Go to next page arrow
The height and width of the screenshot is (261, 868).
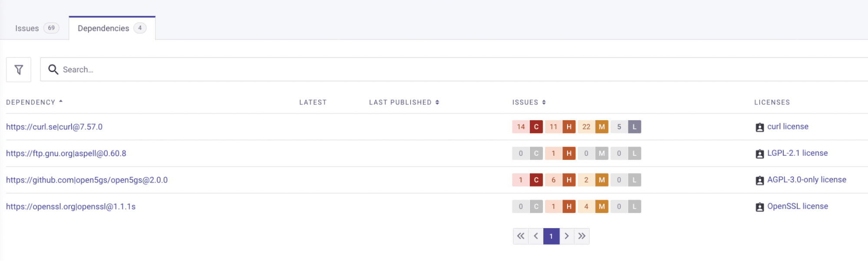tap(567, 236)
